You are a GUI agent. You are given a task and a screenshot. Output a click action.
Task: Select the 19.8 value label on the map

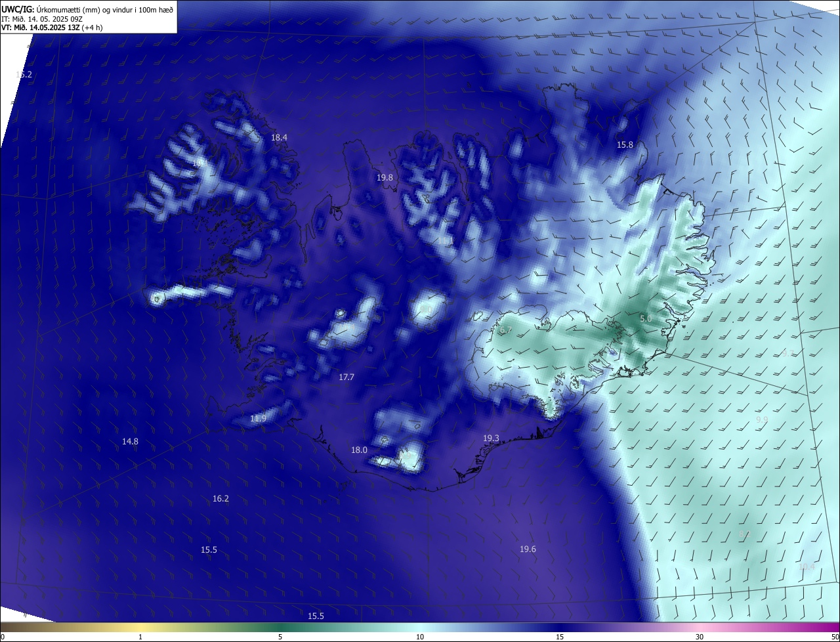(x=385, y=177)
